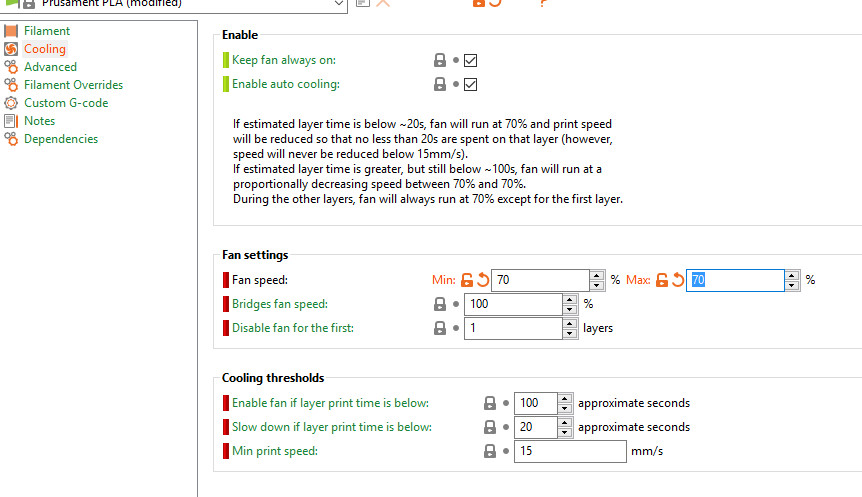The image size is (862, 497).
Task: Reset Min fan speed with orange arrow
Action: pos(483,280)
